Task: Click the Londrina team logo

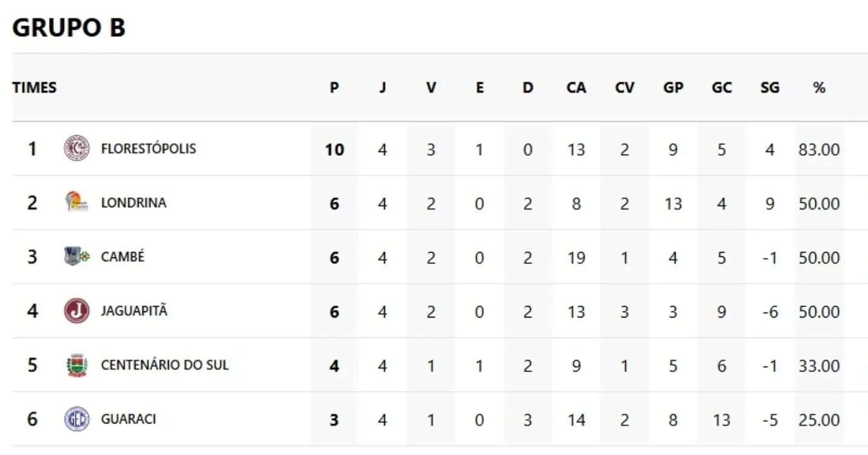Action: pyautogui.click(x=77, y=202)
